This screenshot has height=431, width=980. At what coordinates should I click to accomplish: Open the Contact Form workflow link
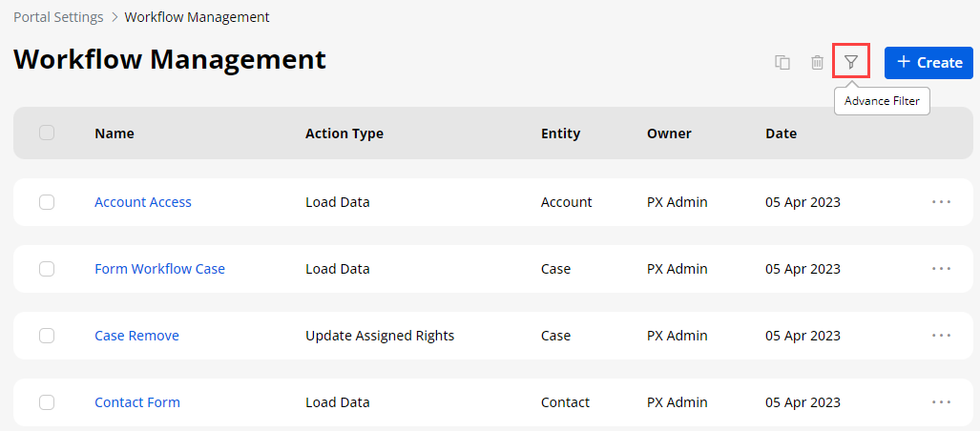(x=137, y=402)
